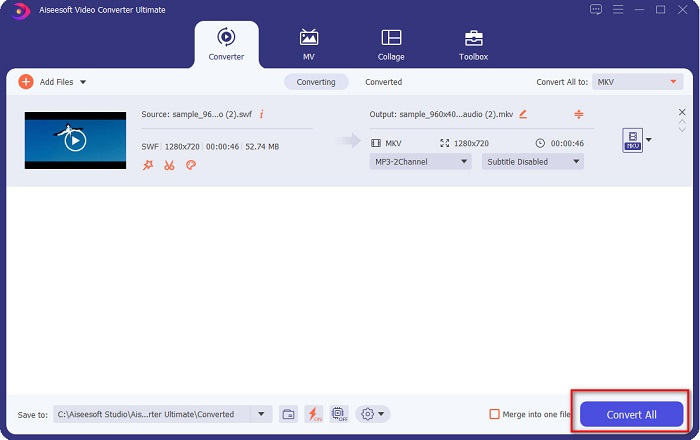Click the MKV output format profile icon

pyautogui.click(x=632, y=140)
